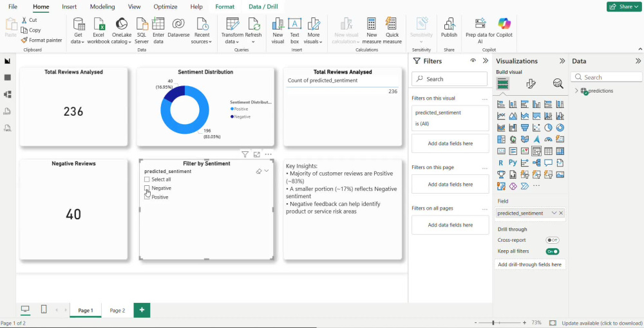
Task: Open the Format visual paintbrush tab
Action: (531, 84)
